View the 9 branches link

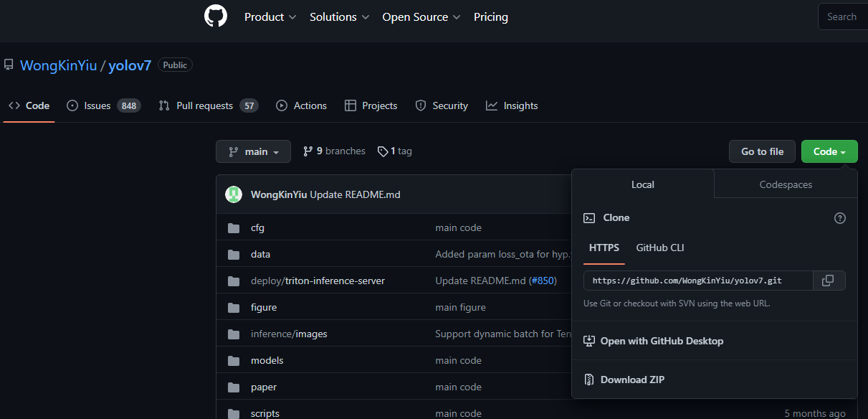(x=334, y=151)
